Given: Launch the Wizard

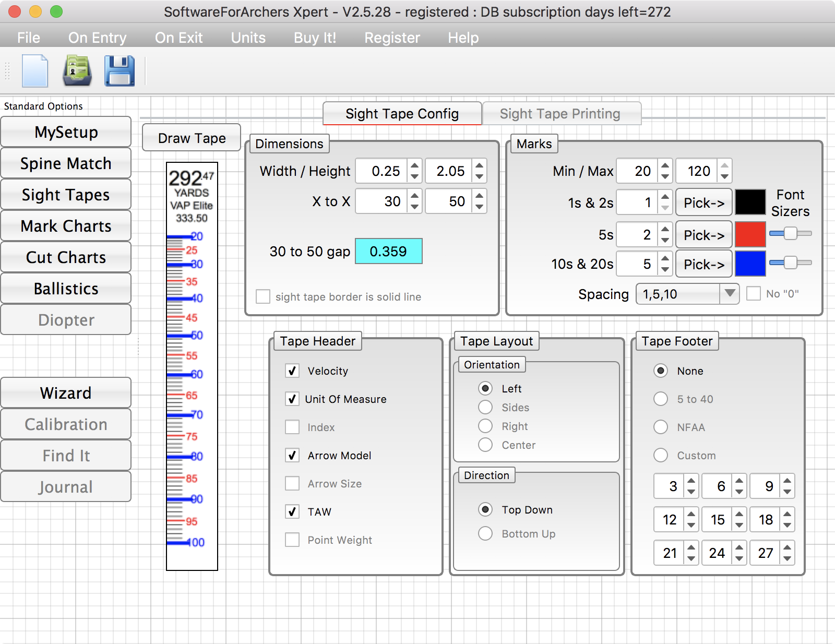Looking at the screenshot, I should 66,393.
